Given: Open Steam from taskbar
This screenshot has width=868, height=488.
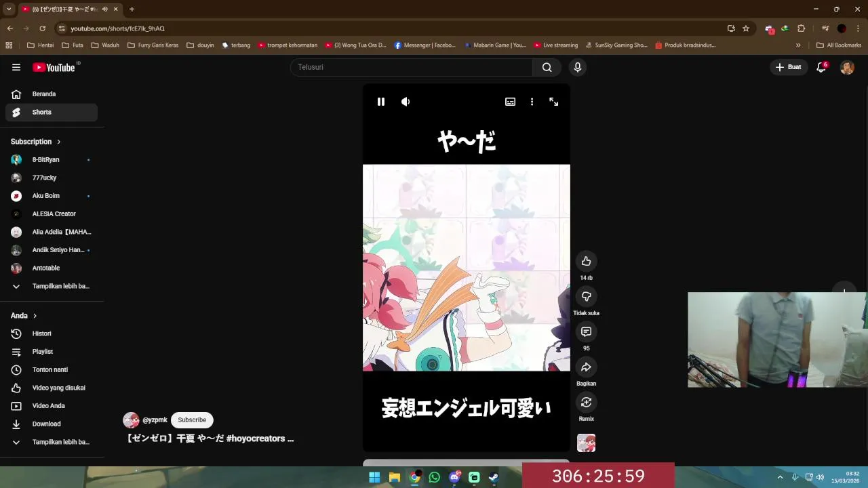Looking at the screenshot, I should 494,477.
